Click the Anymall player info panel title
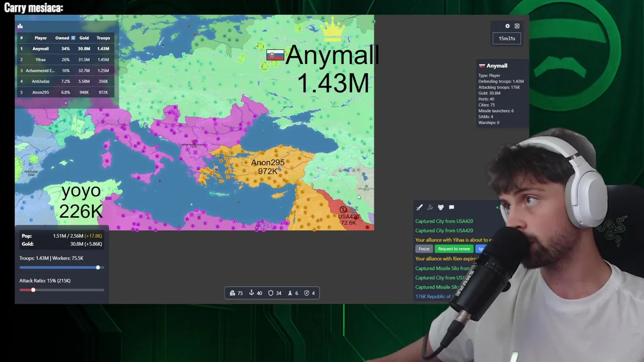Image resolution: width=644 pixels, height=362 pixels. 497,66
